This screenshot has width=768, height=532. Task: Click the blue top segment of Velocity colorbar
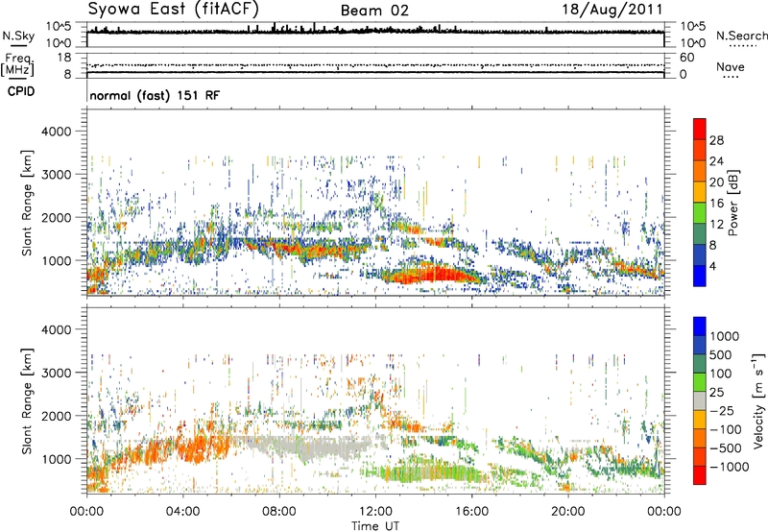(700, 326)
